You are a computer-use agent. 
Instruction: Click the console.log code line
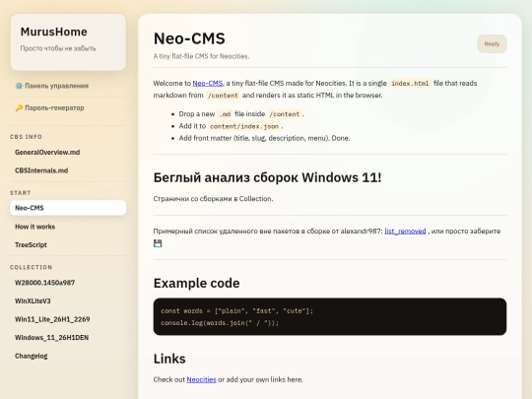pyautogui.click(x=220, y=323)
